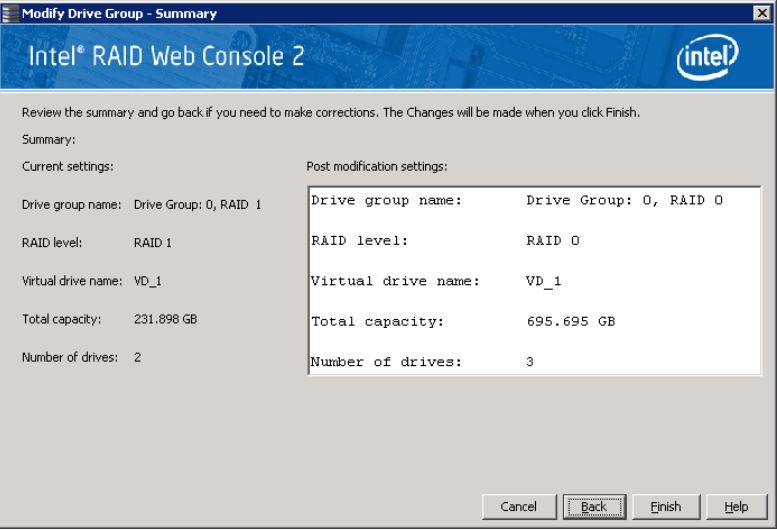Click 'Number of drives:' label in post-modification box

click(386, 362)
